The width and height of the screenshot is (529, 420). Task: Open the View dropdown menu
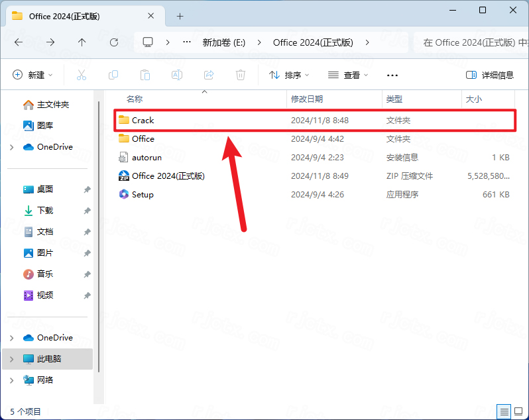point(347,75)
